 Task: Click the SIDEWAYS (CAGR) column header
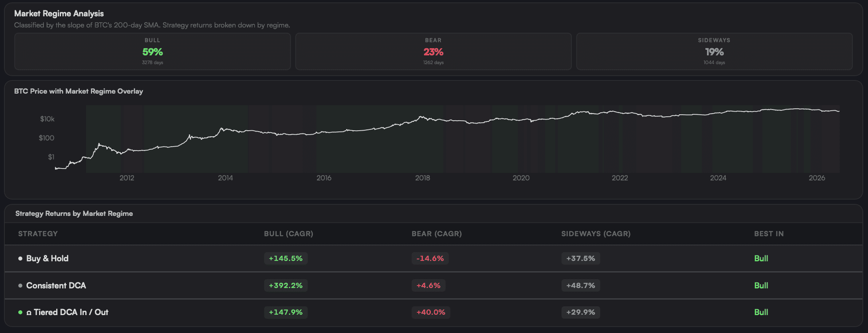click(x=596, y=234)
